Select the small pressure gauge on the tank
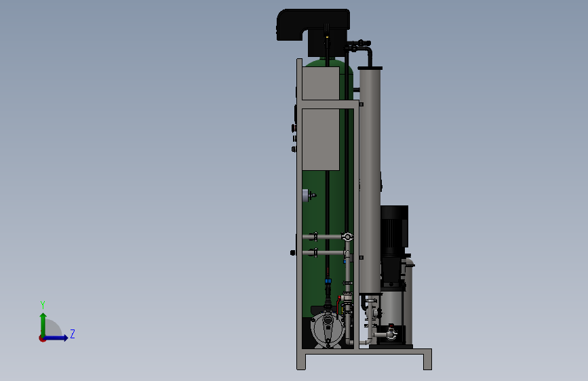Screen dimensions: 588x381 (x=309, y=195)
